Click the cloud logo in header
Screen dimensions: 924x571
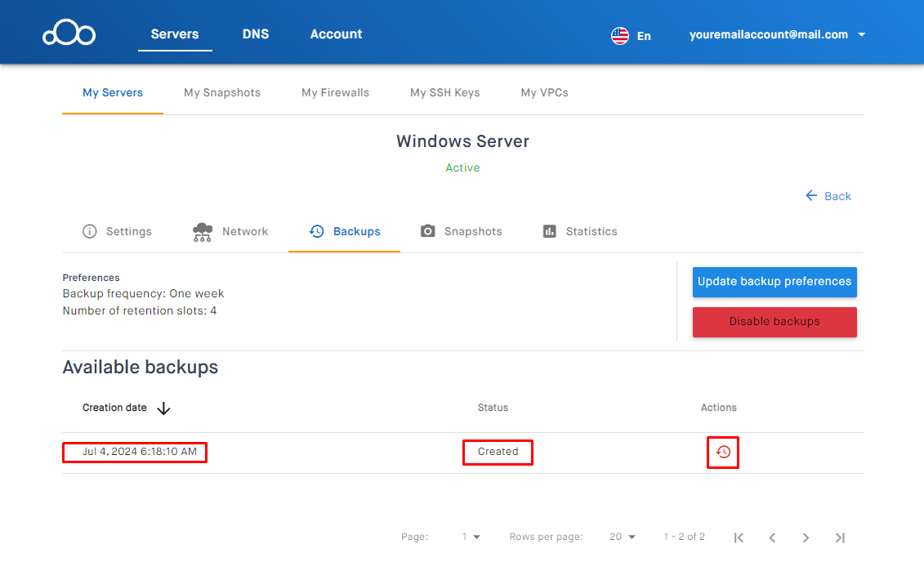pos(69,34)
